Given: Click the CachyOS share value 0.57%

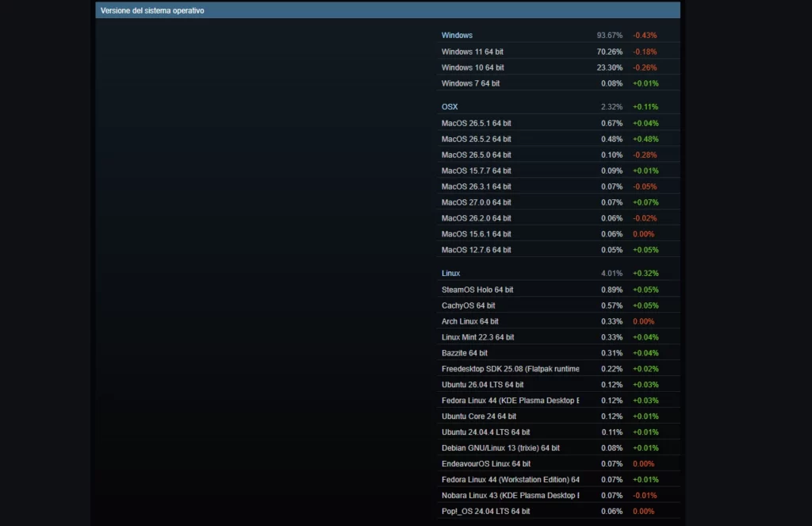Looking at the screenshot, I should [611, 305].
